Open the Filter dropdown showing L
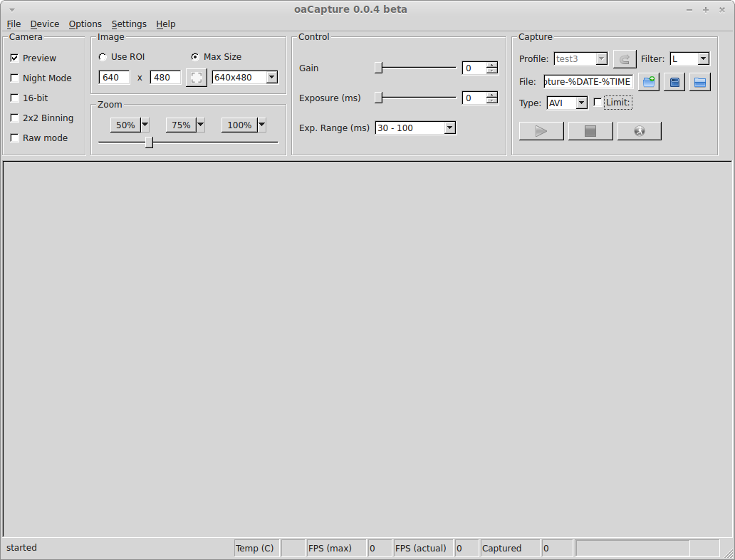This screenshot has width=735, height=560. pyautogui.click(x=689, y=59)
